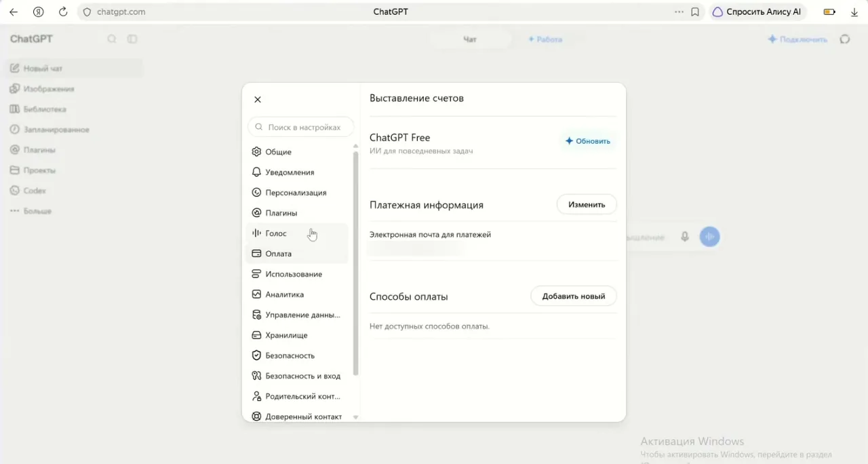868x464 pixels.
Task: Switch to the Чат tab at top
Action: (x=470, y=39)
